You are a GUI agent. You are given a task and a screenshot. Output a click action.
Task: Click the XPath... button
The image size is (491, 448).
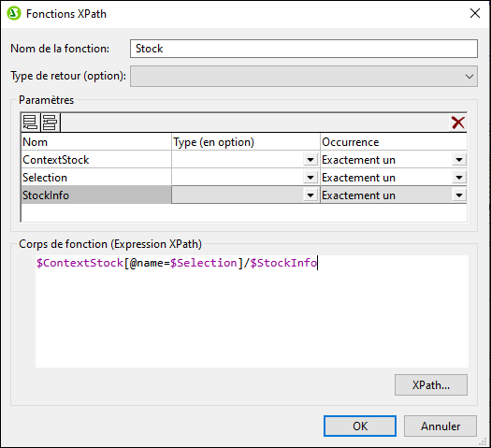point(431,384)
